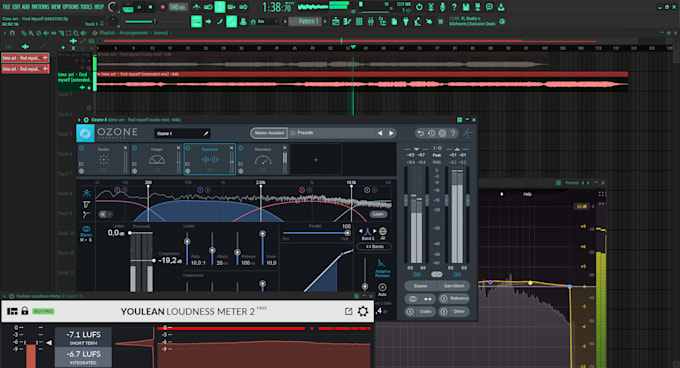Open the plugin picker plug icon
680x368 pixels.
point(406,21)
